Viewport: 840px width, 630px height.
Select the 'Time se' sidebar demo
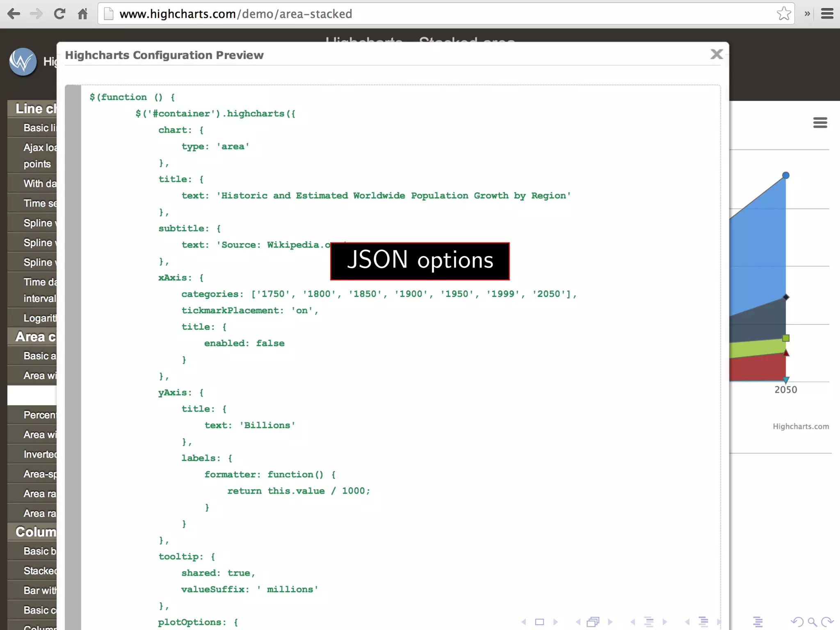[x=32, y=203]
